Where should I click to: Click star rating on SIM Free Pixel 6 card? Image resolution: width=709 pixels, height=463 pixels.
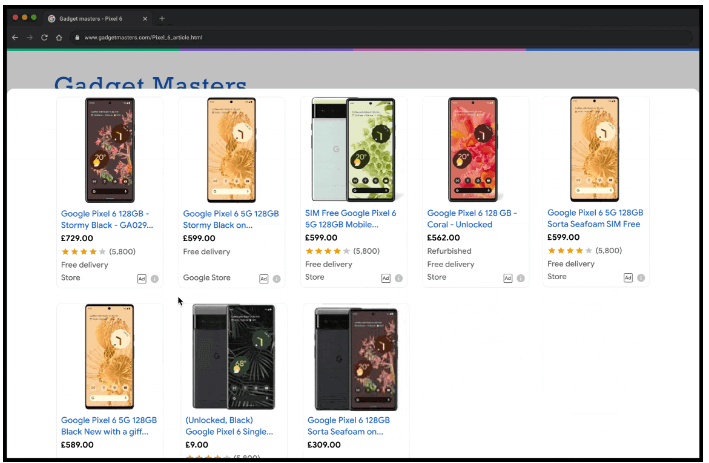point(327,251)
